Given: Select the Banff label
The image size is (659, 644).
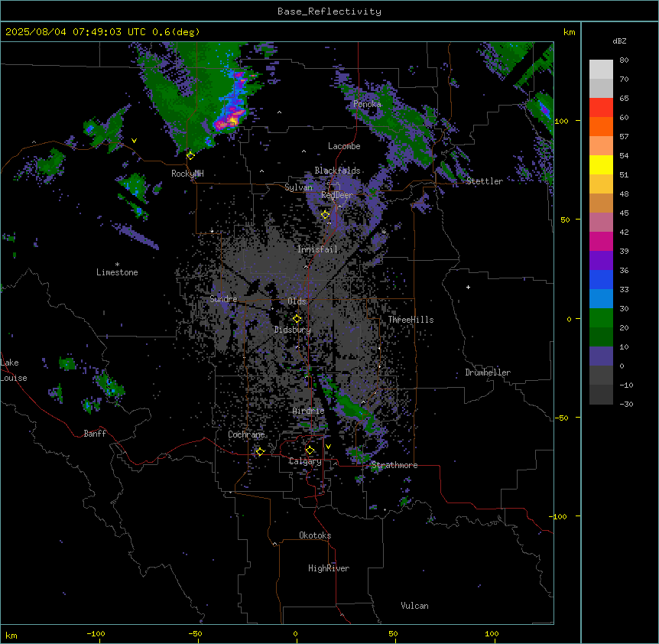Looking at the screenshot, I should [x=95, y=434].
